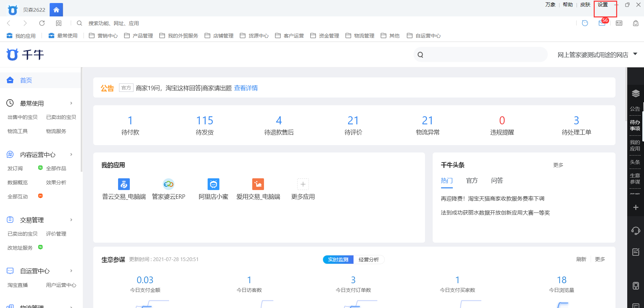The height and width of the screenshot is (308, 644).
Task: Switch to 经营分析 view
Action: click(369, 259)
